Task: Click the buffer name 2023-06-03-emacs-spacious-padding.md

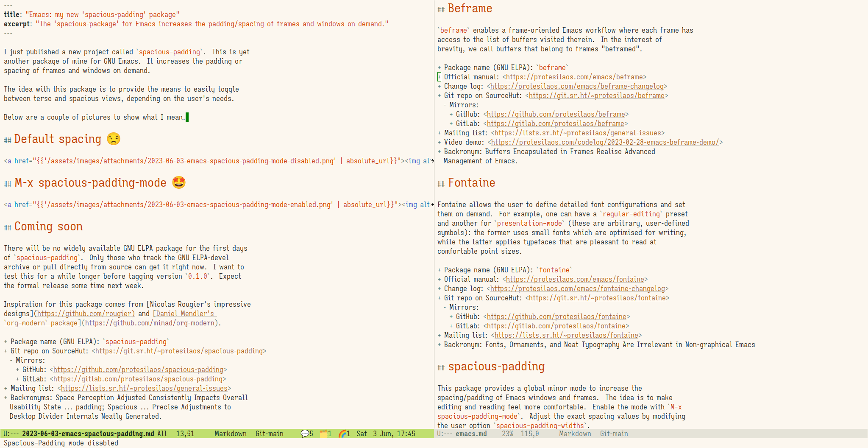Action: point(88,434)
